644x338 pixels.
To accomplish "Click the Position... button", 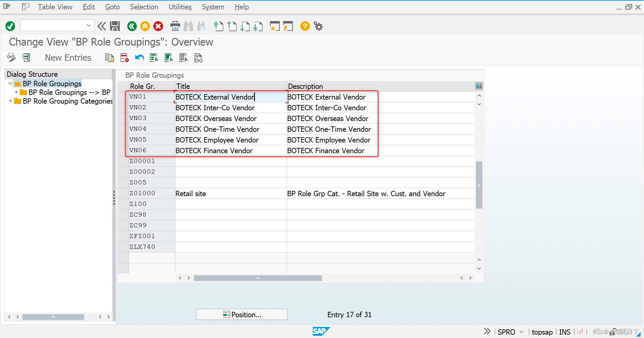I will (242, 315).
